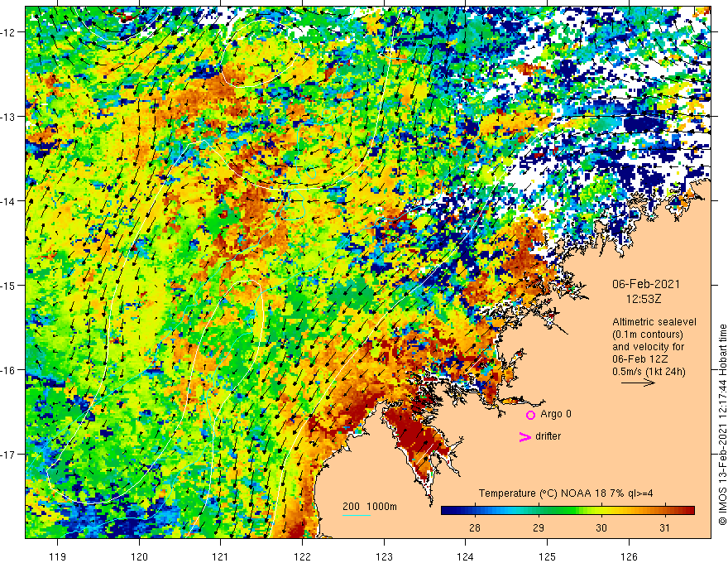The image size is (728, 563).
Task: Click the date text 06-Feb-2021
Action: coord(646,284)
